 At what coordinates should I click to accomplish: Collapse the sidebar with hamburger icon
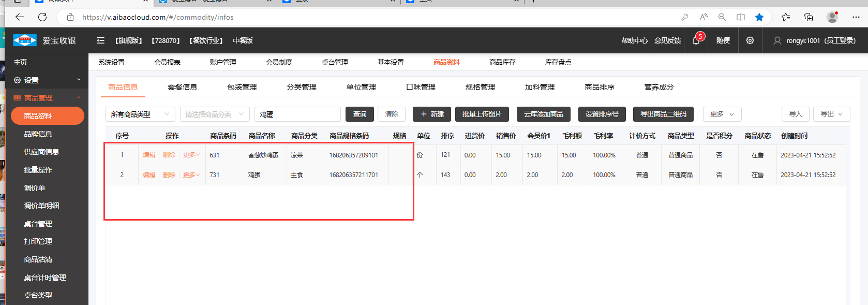[x=101, y=40]
